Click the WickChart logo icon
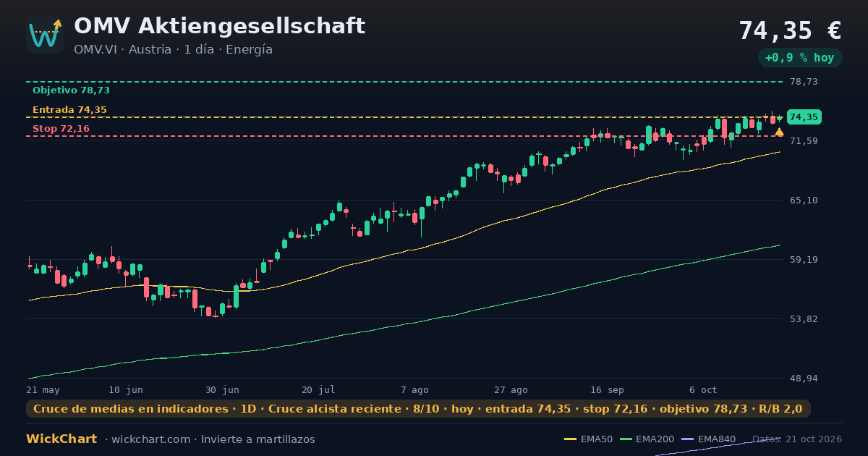This screenshot has width=868, height=456. coord(45,35)
